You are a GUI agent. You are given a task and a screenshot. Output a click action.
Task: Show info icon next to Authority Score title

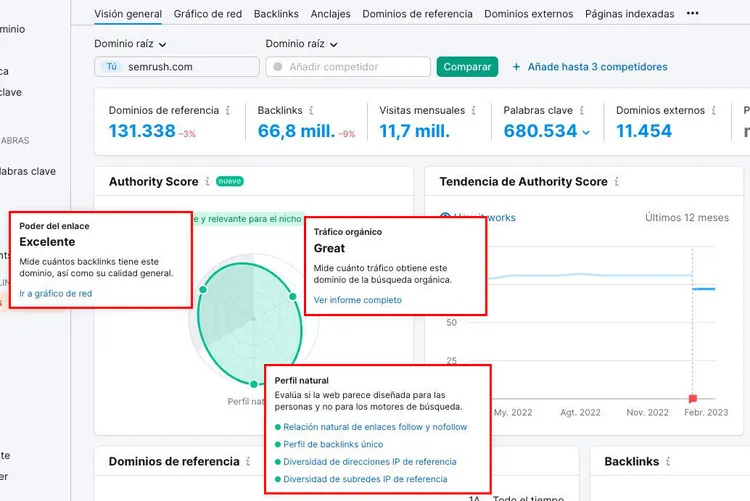click(x=207, y=181)
